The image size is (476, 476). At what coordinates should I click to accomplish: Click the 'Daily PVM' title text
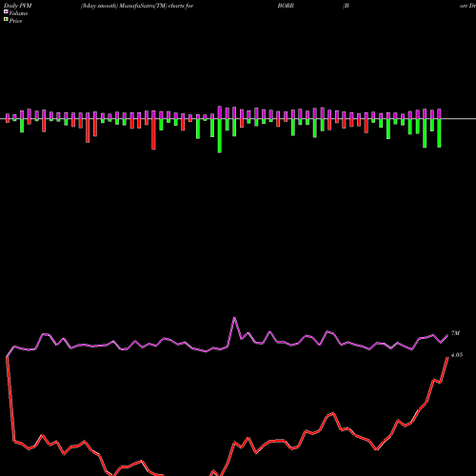coord(18,6)
